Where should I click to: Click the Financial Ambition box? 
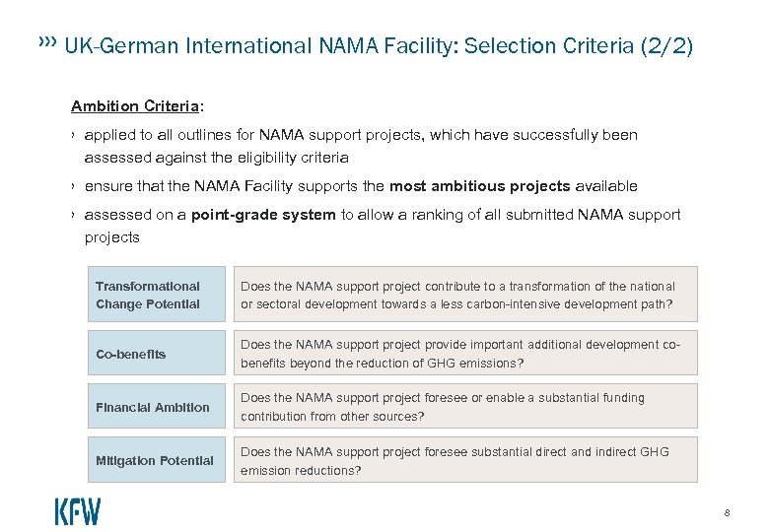(x=157, y=407)
